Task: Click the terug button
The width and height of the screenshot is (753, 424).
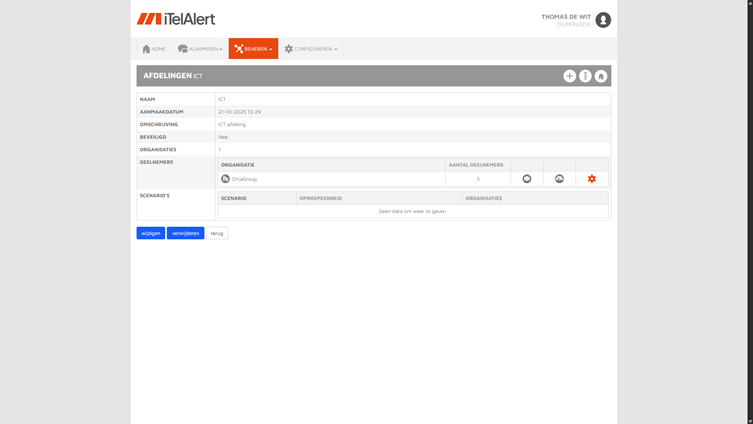Action: (217, 233)
